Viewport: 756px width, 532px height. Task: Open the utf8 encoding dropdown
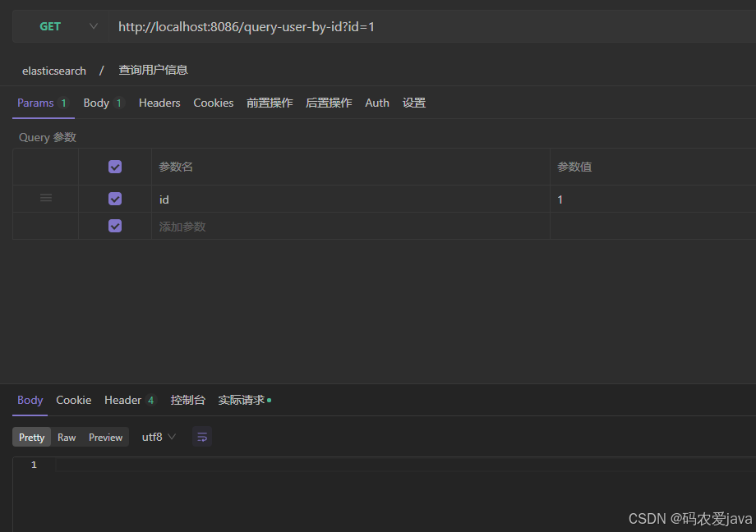point(159,437)
